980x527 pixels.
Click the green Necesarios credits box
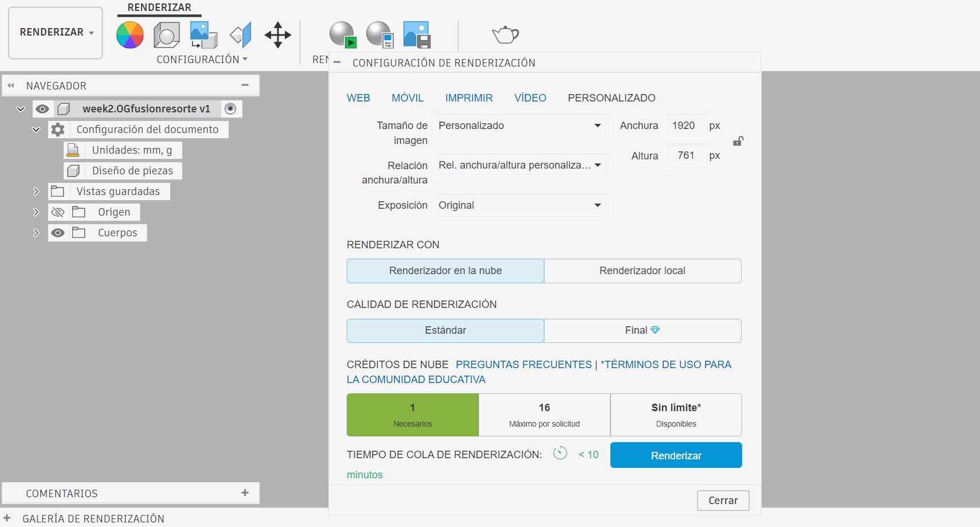413,415
